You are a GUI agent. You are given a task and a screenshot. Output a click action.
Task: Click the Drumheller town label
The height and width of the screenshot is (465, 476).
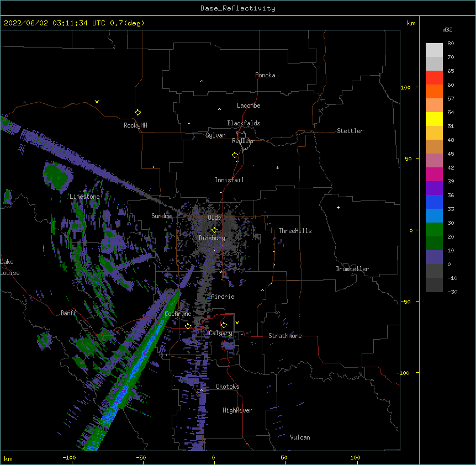tap(352, 269)
